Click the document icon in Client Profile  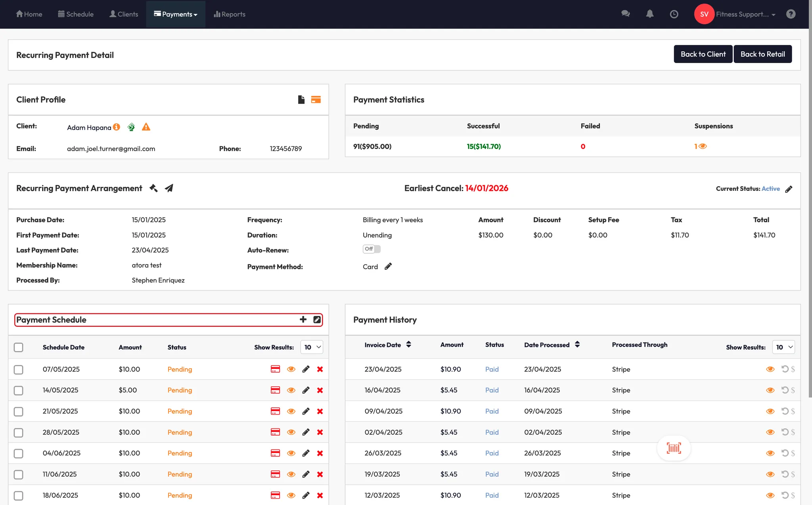pos(301,100)
